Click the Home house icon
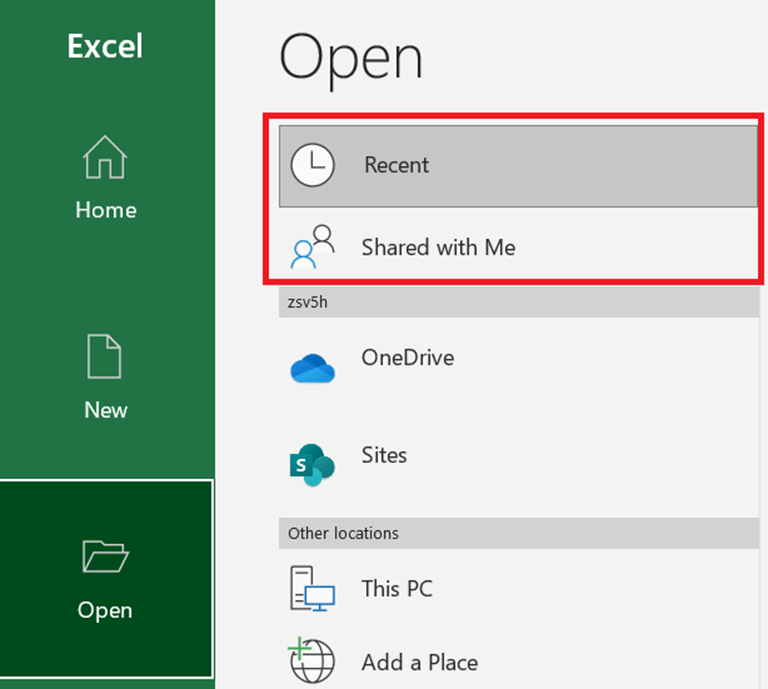 coord(105,157)
